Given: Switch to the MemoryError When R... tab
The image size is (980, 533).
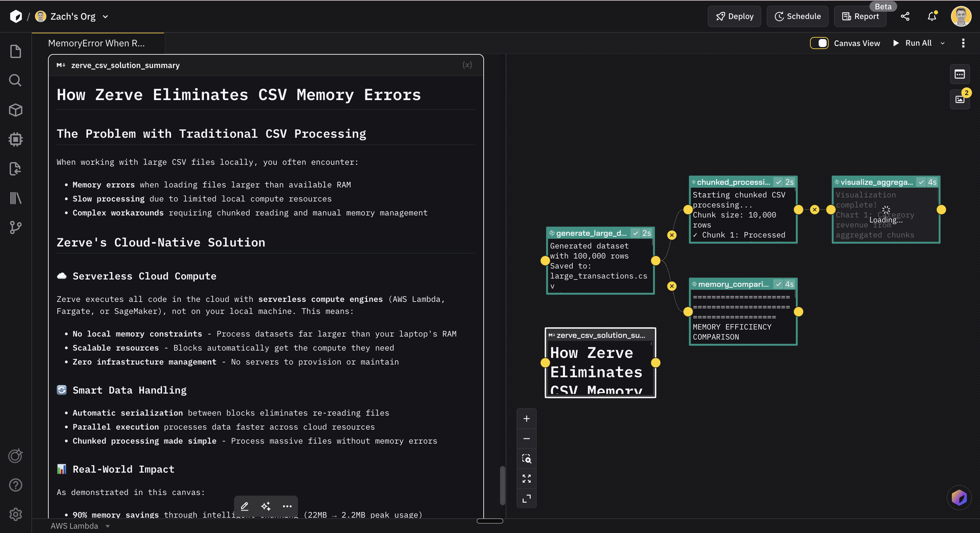Looking at the screenshot, I should pos(97,43).
